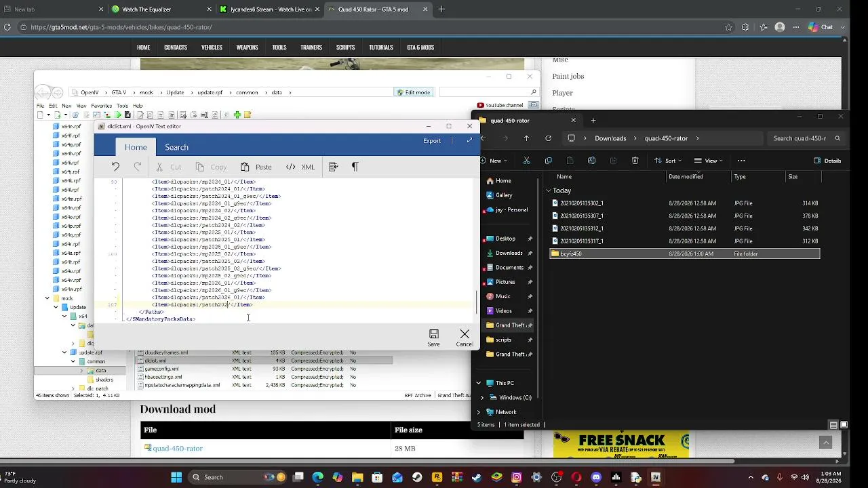Select the shaders folder in the OpenIV tree
Image resolution: width=868 pixels, height=488 pixels.
[x=104, y=380]
